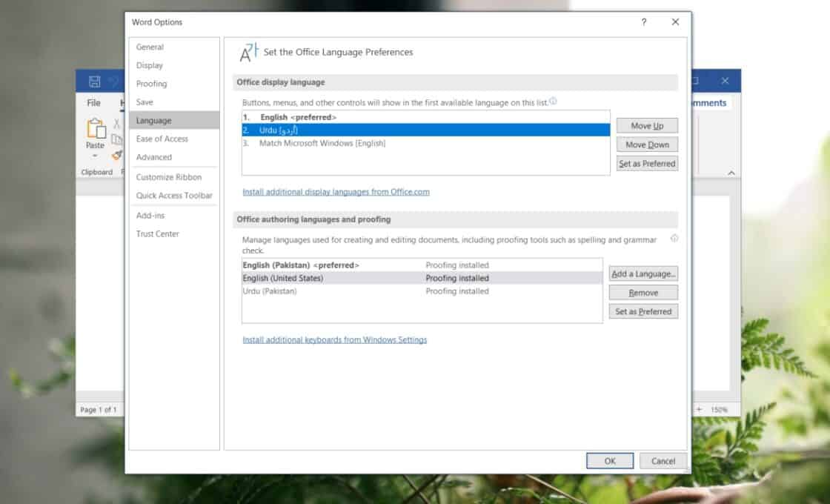Click the Paste clipboard icon
This screenshot has height=504, width=830.
(x=96, y=129)
